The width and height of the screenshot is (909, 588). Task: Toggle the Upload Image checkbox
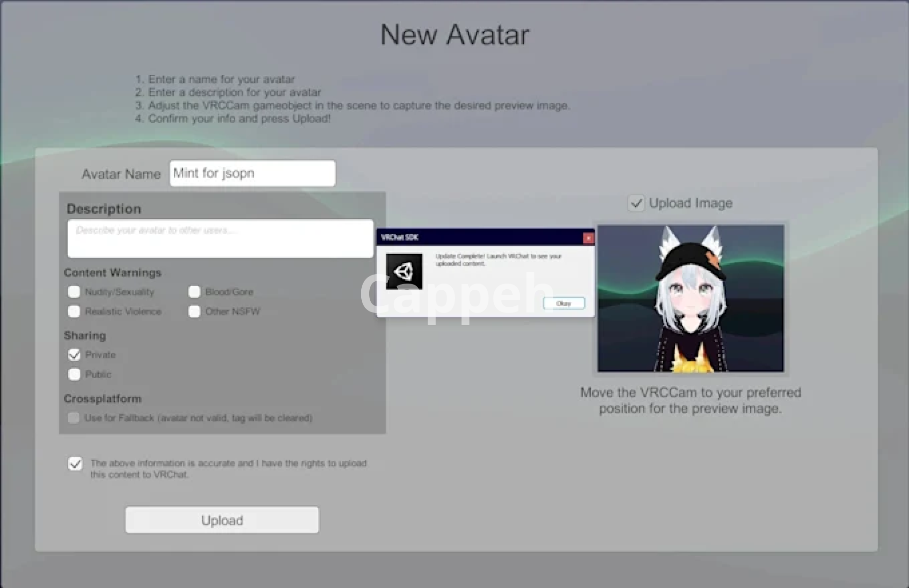636,204
